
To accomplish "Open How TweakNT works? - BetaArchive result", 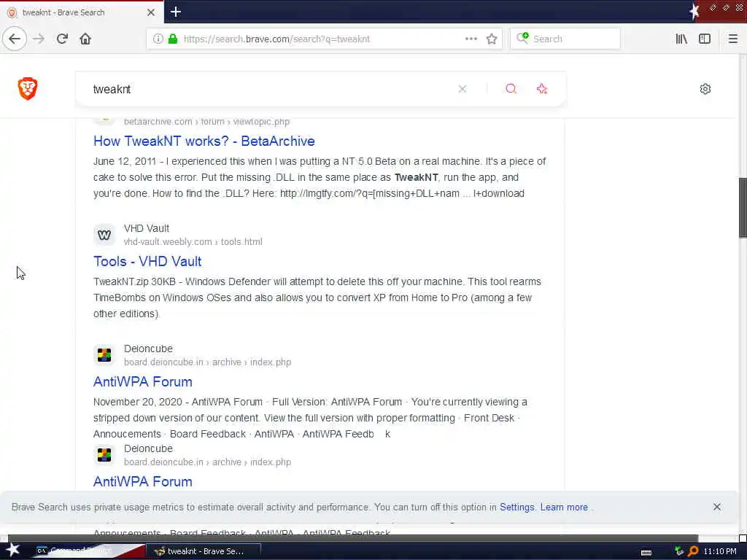I will coord(204,141).
